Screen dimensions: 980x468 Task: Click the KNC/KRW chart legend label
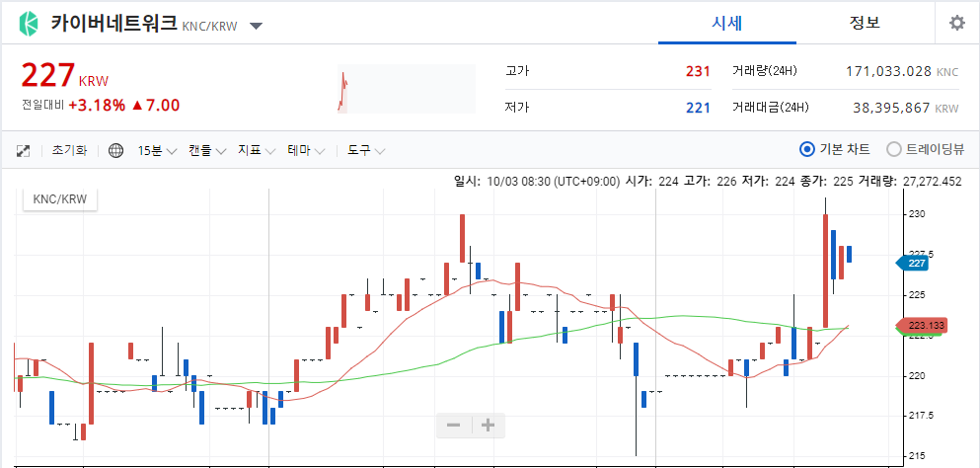click(60, 199)
